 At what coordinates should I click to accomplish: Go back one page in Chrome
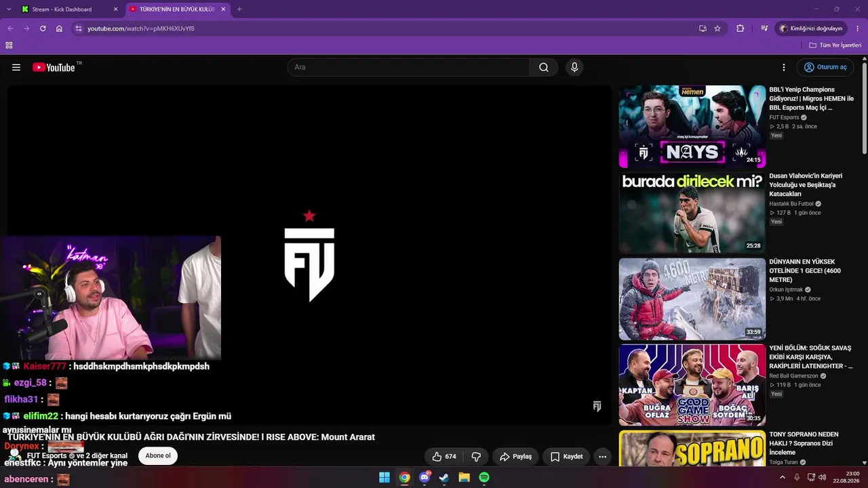[10, 28]
